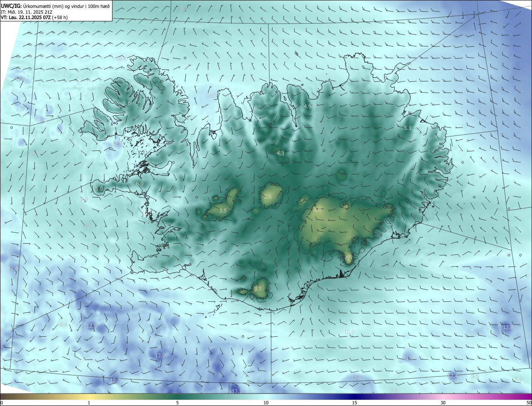
Task: Click the 12.8 value in the southeast sea
Action: click(508, 328)
